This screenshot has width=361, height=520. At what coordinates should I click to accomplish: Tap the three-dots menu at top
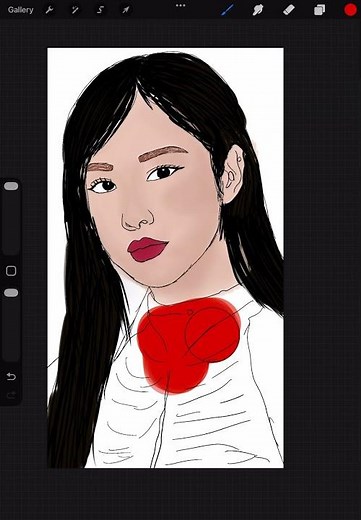180,6
